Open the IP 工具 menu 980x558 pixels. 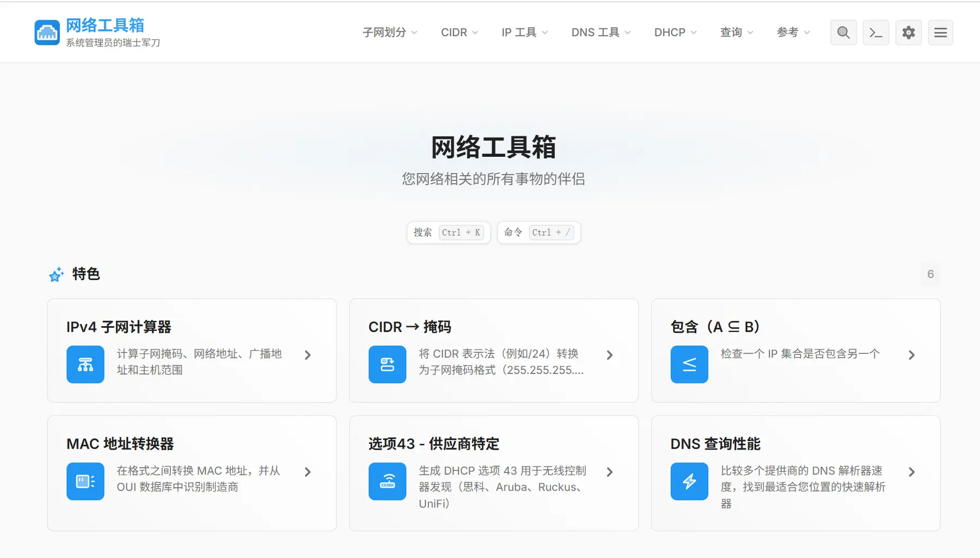(x=524, y=33)
